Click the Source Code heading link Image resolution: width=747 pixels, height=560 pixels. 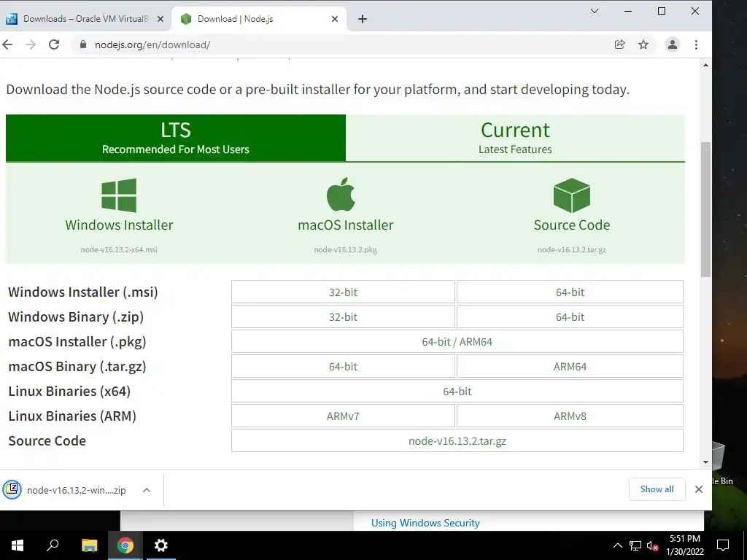572,225
